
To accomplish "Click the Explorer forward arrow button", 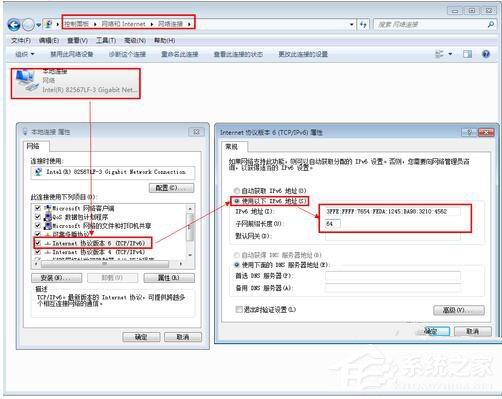I will 28,24.
